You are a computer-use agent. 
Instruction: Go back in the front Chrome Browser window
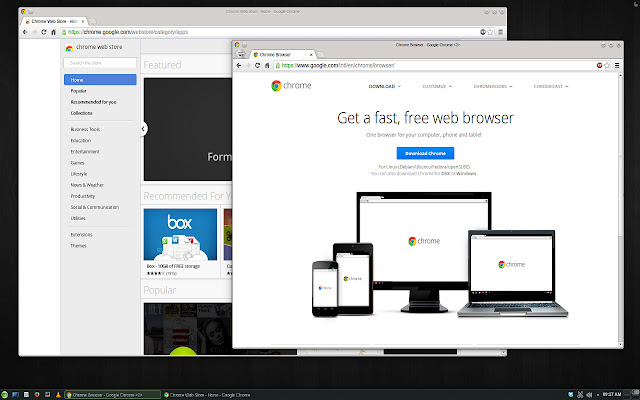click(x=239, y=65)
